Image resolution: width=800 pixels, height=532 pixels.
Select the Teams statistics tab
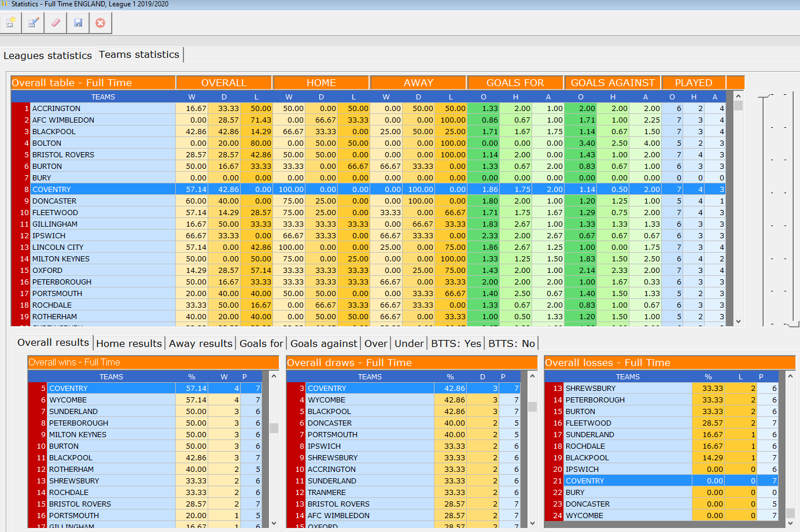(x=139, y=54)
